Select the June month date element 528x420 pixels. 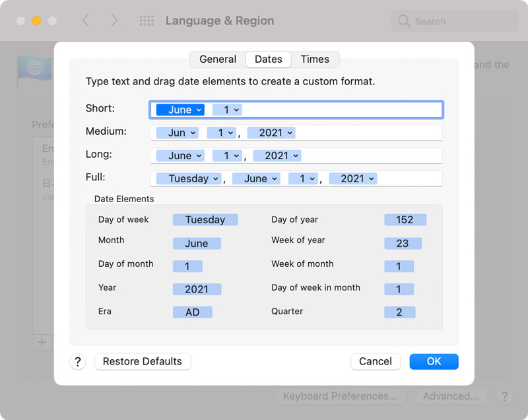tap(197, 243)
